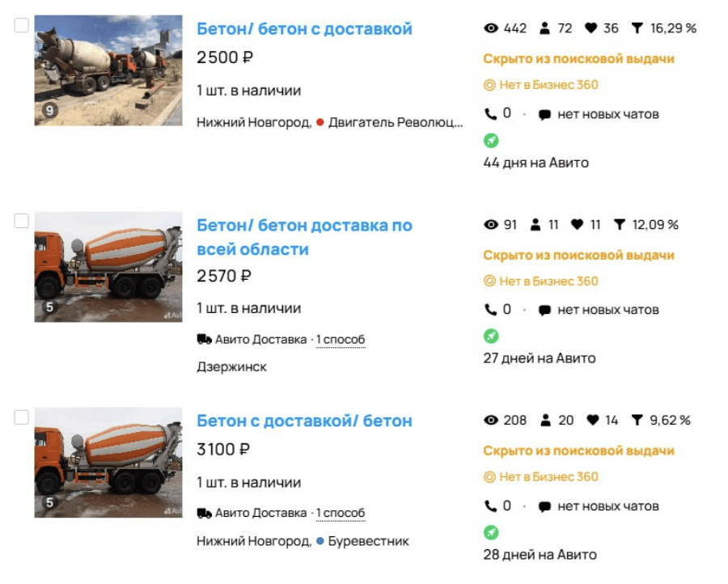Check the box for 'Бетон с доставкой/ бетон'

click(22, 417)
